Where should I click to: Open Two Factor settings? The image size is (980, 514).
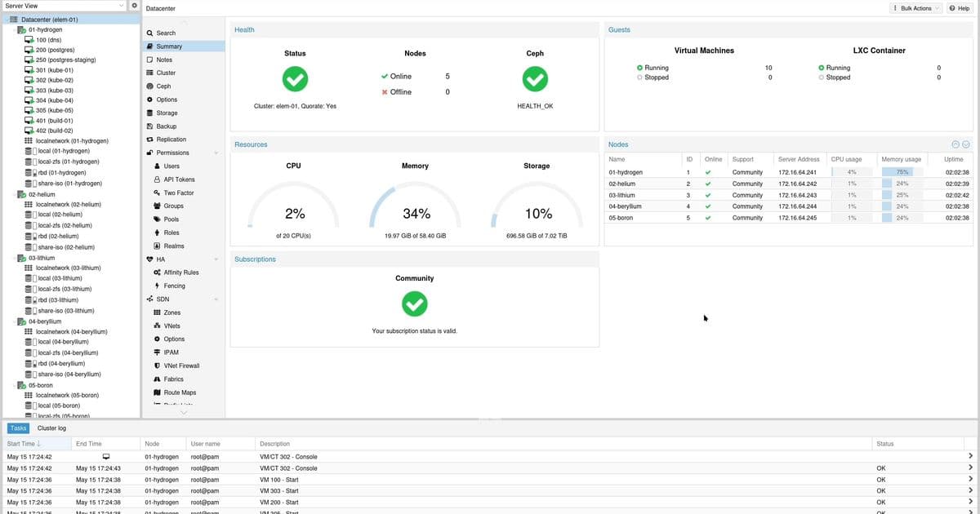coord(179,193)
